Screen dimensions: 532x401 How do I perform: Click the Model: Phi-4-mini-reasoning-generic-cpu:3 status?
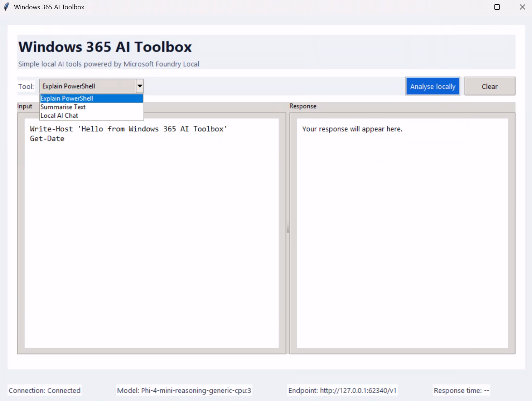point(184,390)
